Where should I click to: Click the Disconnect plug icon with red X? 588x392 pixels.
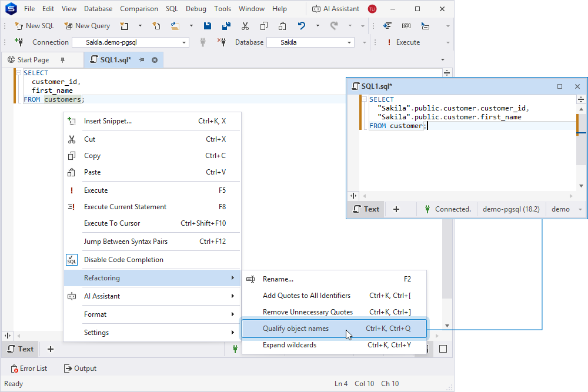222,42
